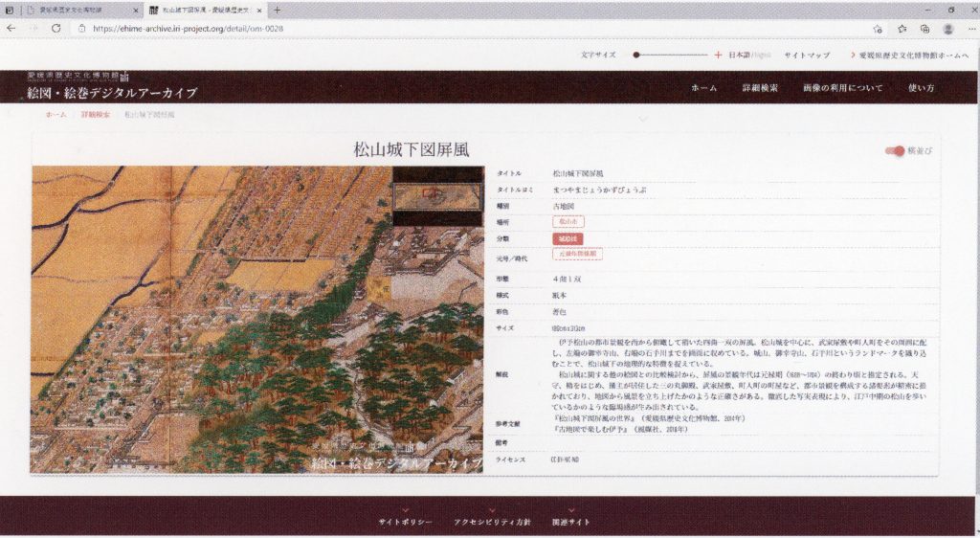Click the page heading 松山城下図屏風
Image resolution: width=980 pixels, height=538 pixels.
point(412,149)
